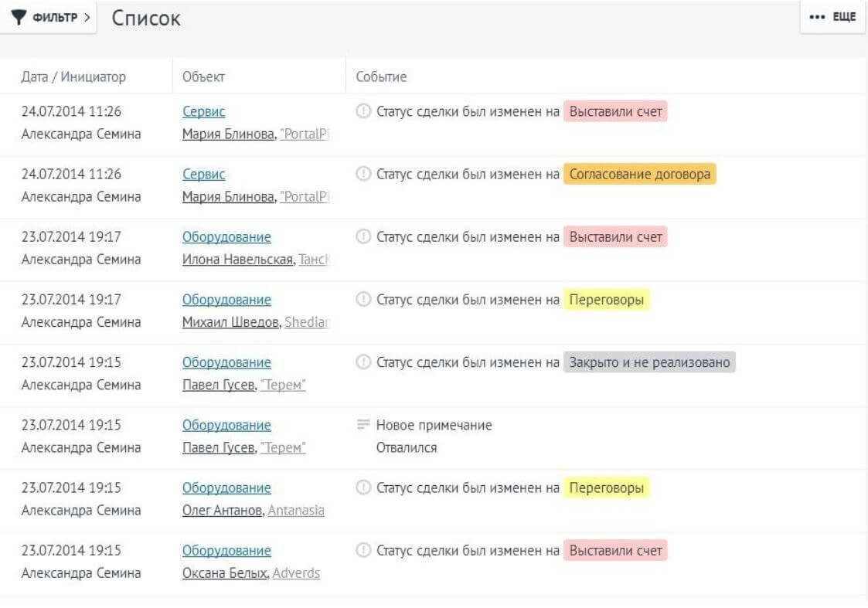Click status icon in Олег Антанов row
Screen dimensions: 868x608
tap(363, 487)
